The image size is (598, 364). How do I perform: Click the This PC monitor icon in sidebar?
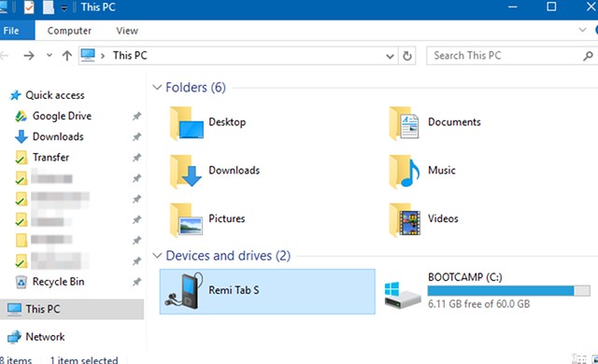click(x=15, y=309)
